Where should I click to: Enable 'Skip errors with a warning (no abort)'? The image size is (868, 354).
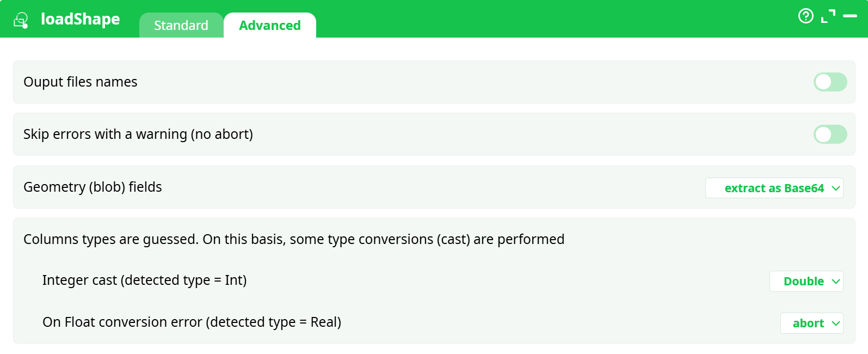coord(830,134)
